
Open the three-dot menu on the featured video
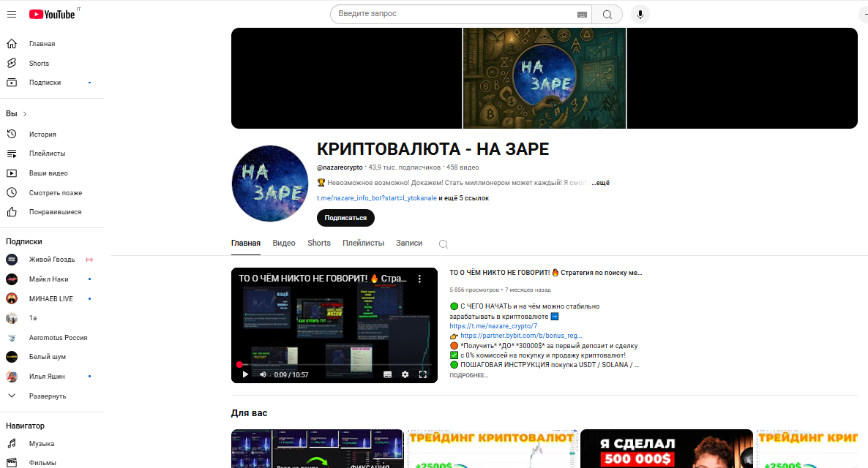click(x=419, y=279)
